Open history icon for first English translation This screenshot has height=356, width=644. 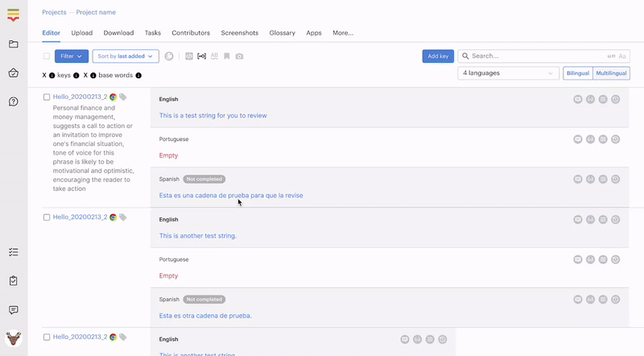(616, 99)
